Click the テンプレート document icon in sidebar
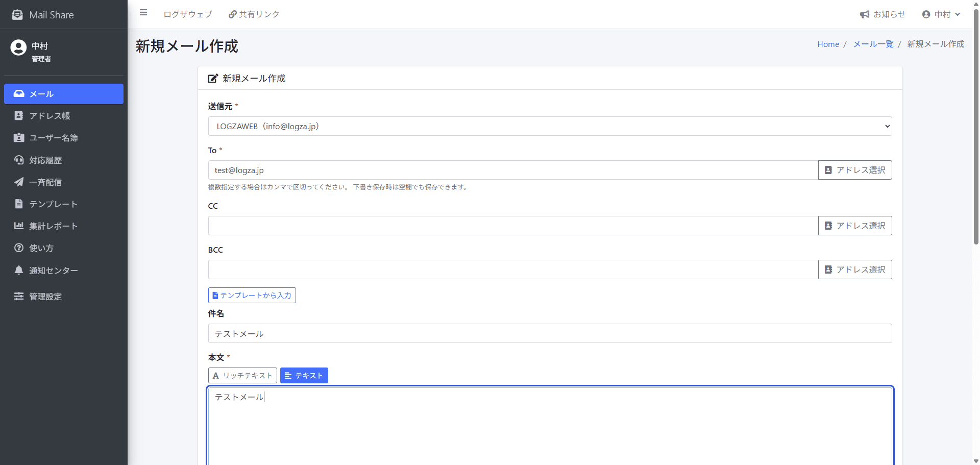 (19, 204)
